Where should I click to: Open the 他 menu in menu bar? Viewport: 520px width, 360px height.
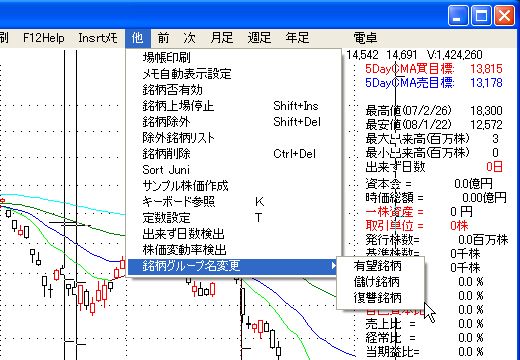[x=138, y=38]
